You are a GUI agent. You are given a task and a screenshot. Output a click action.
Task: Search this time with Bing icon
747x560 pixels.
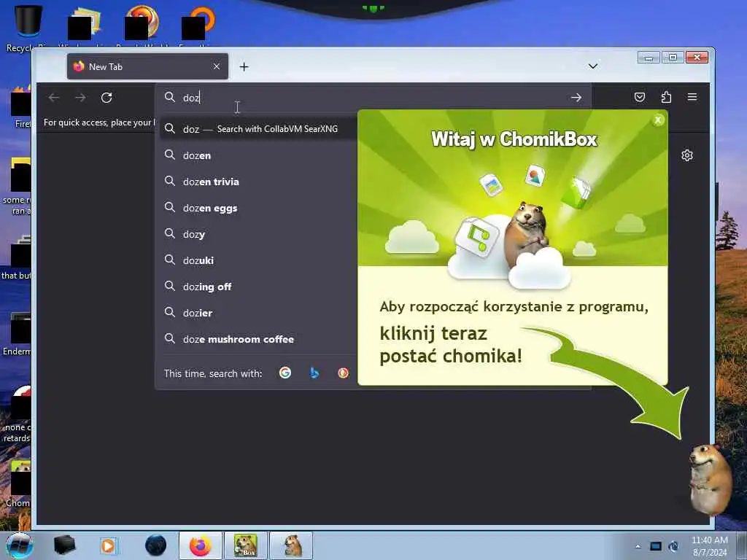pos(314,373)
